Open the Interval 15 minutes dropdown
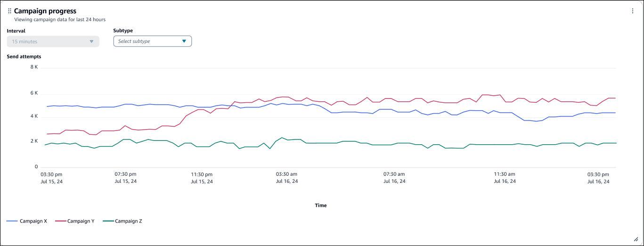644x246 pixels. coord(53,41)
